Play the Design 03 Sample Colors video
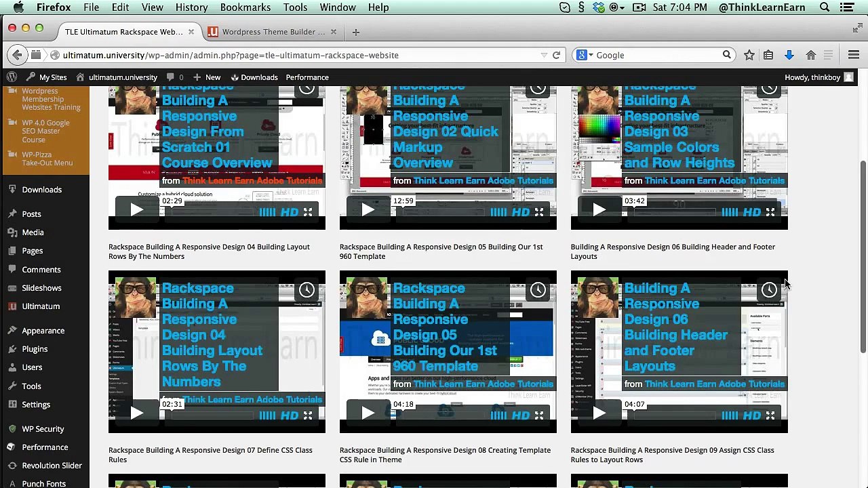Viewport: 868px width, 488px height. [x=599, y=210]
